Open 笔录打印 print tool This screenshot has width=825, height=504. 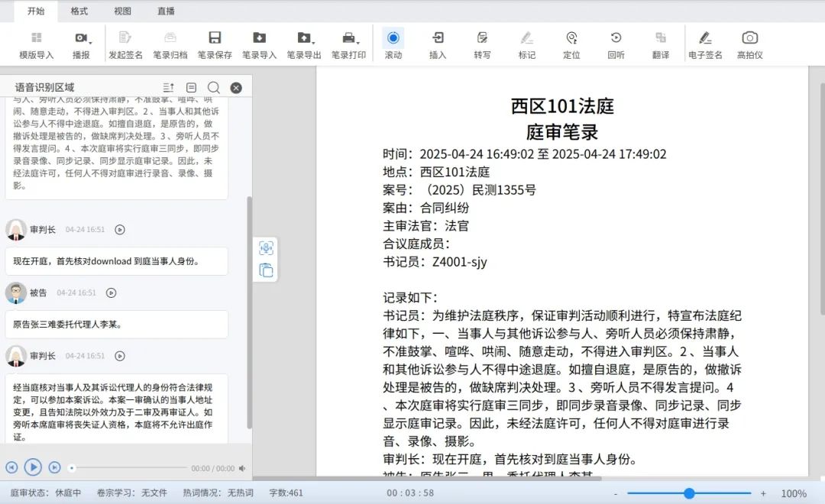[x=348, y=38]
